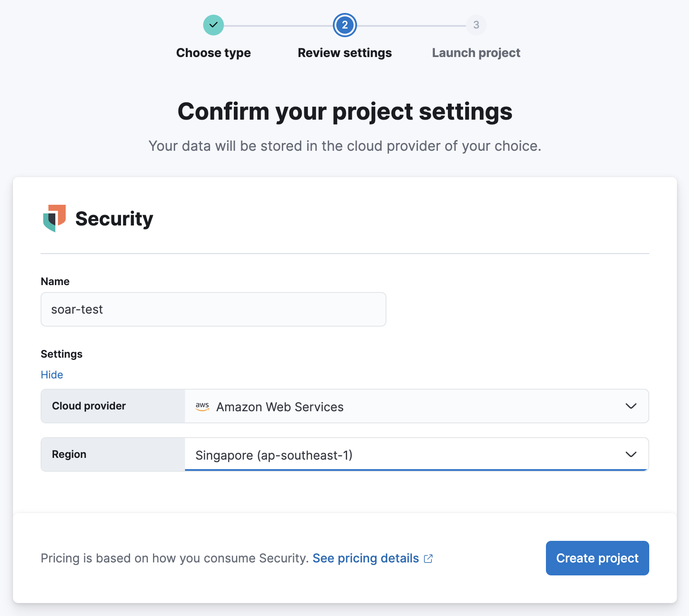Image resolution: width=689 pixels, height=616 pixels.
Task: Click the AWS logo icon
Action: coord(202,406)
